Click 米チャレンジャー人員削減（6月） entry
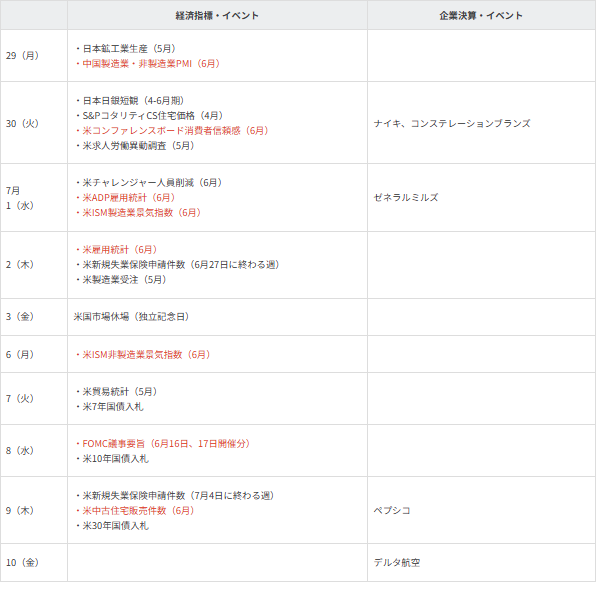 point(149,182)
